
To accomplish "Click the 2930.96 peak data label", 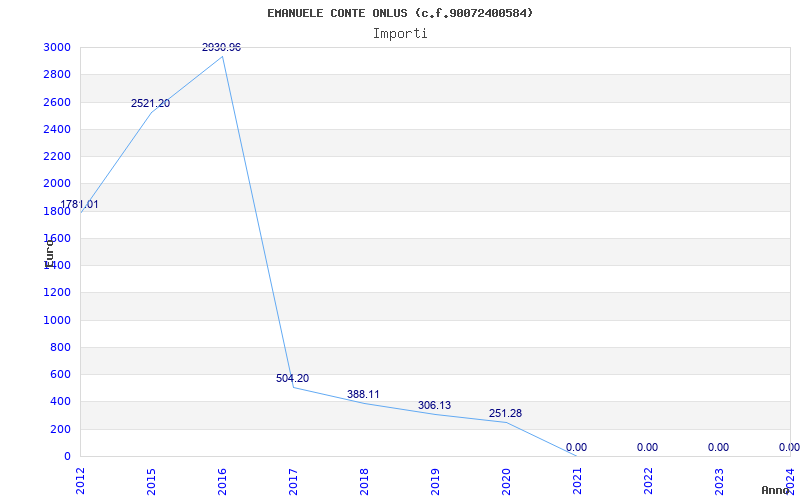I will pyautogui.click(x=221, y=47).
